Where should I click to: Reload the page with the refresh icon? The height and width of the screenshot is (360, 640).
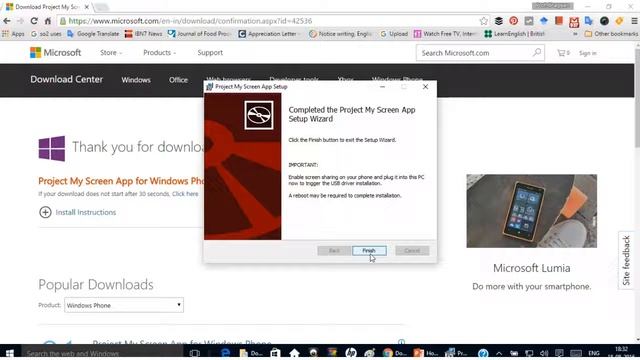point(34,21)
